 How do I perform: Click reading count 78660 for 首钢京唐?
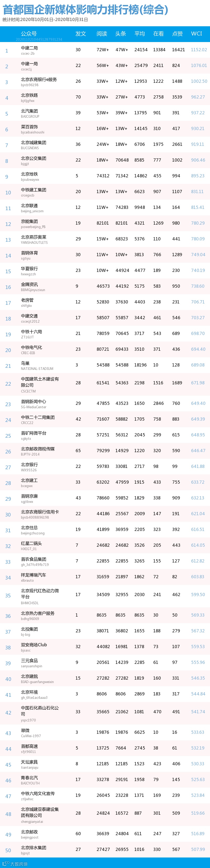pyautogui.click(x=103, y=498)
